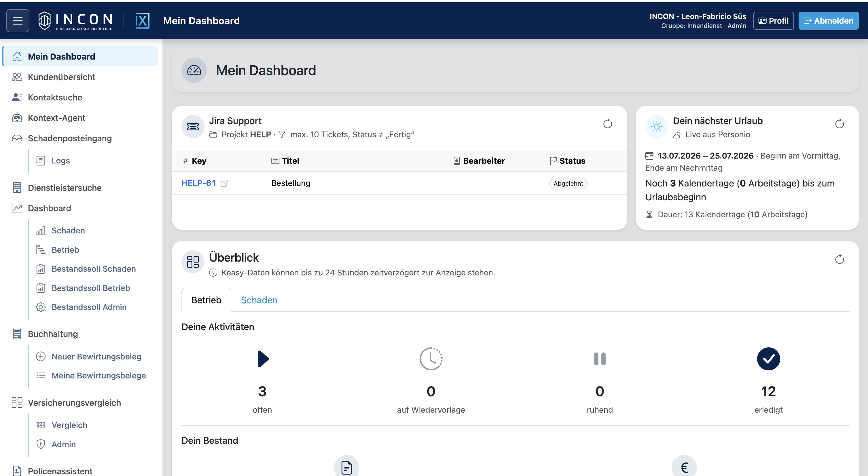
Task: Click the INCON shield logo
Action: click(44, 20)
